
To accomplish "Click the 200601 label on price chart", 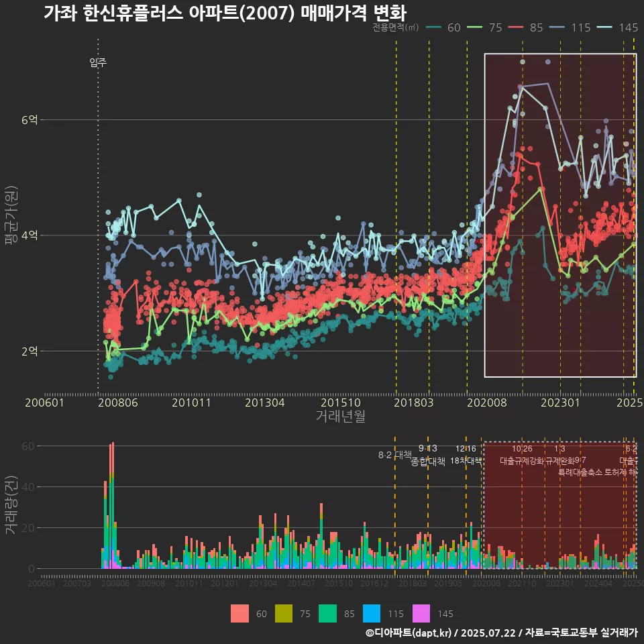I will coord(44,402).
